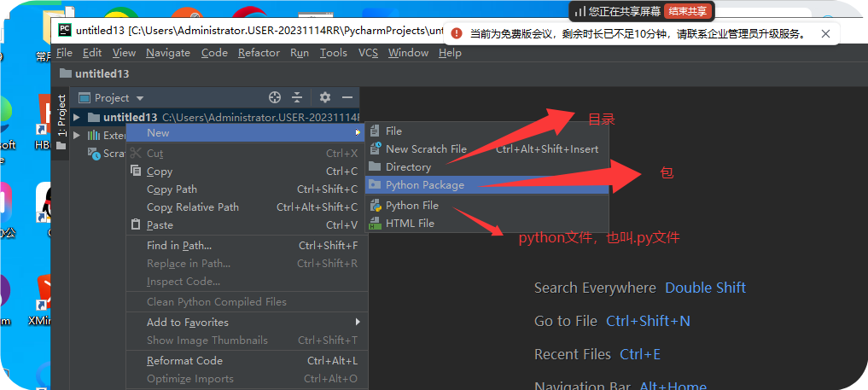Open the Help menu
The width and height of the screenshot is (868, 390).
click(450, 53)
